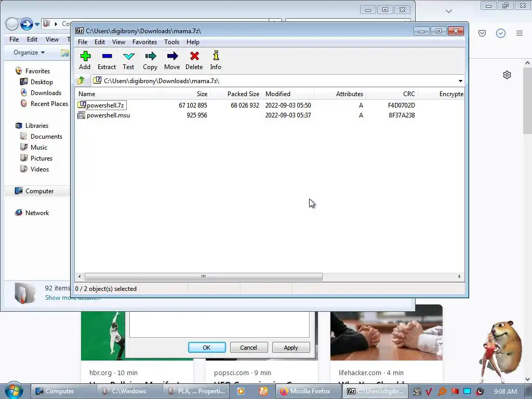Go up one folder level in 7-Zip
The height and width of the screenshot is (399, 532).
pos(81,81)
